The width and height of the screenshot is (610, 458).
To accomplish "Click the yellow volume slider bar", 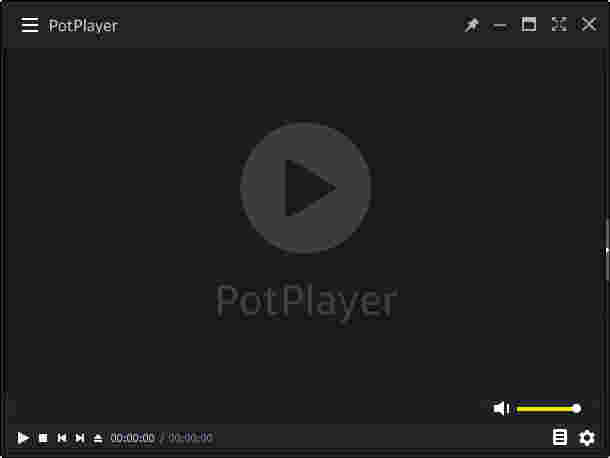I will pyautogui.click(x=548, y=409).
